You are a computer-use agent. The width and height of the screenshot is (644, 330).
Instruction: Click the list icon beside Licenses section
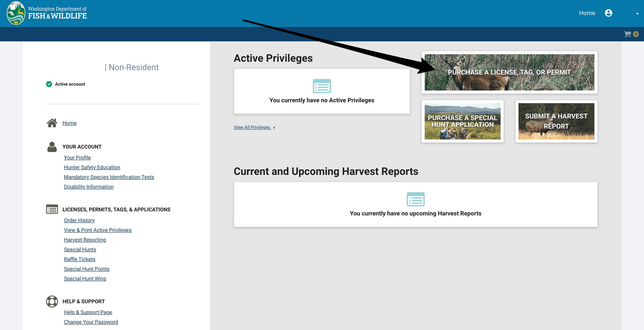pos(52,209)
